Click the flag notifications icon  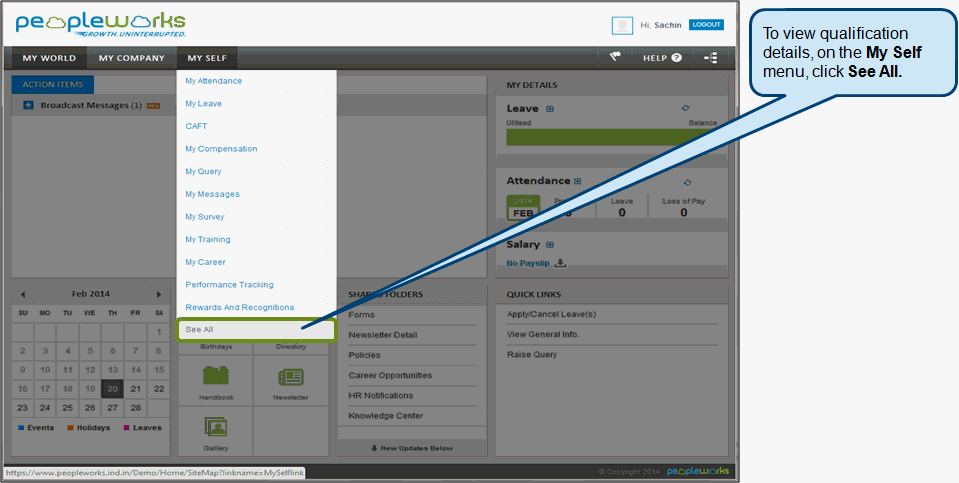click(615, 57)
